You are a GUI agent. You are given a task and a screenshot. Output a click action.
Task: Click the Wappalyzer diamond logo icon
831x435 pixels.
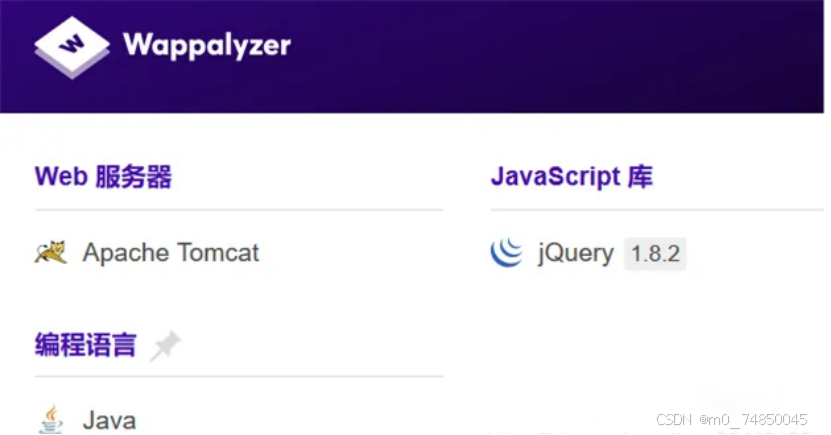point(72,47)
